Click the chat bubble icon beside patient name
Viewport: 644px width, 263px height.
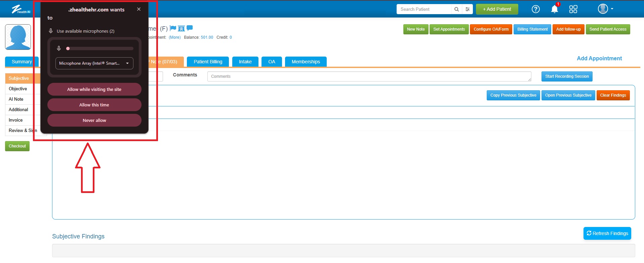pos(190,28)
